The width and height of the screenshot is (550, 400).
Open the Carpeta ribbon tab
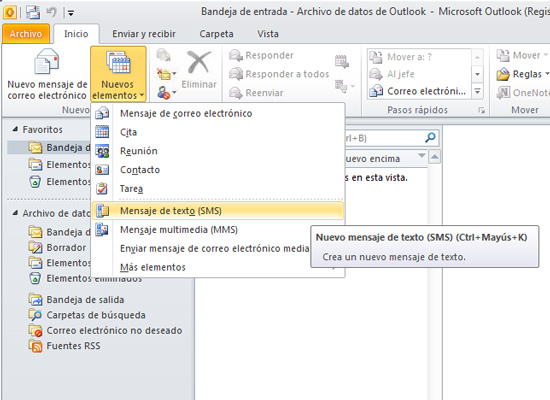(x=216, y=34)
